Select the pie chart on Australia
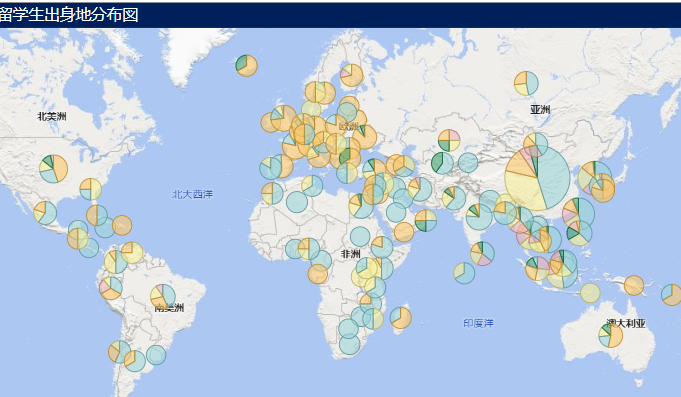This screenshot has width=681, height=397. 610,335
